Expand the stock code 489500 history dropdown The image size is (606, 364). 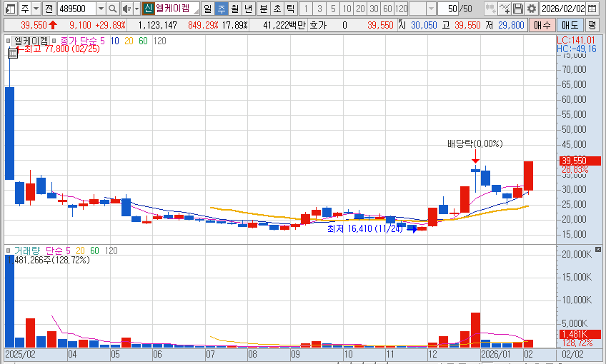[101, 8]
